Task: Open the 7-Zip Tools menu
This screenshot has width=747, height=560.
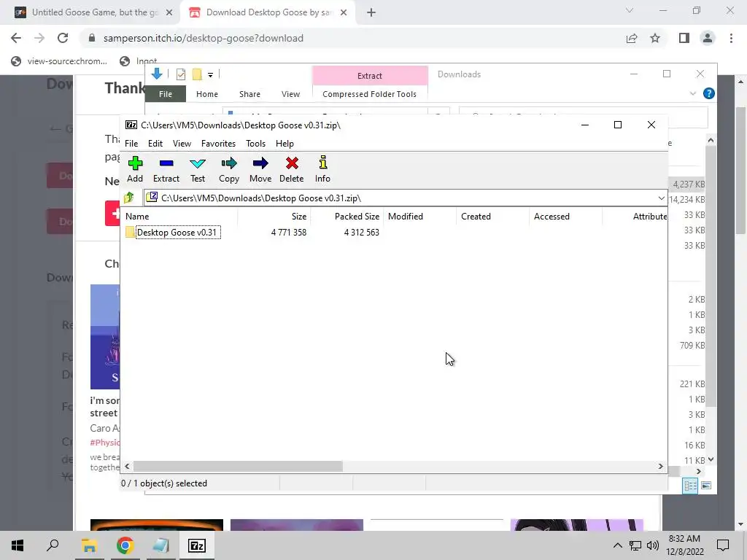Action: (x=255, y=144)
